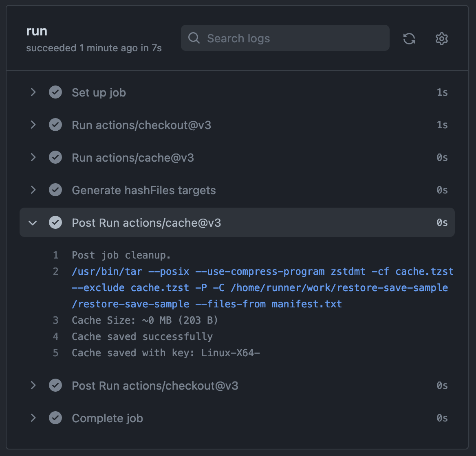Click the magnifier icon in search box
The image size is (476, 456).
tap(194, 38)
